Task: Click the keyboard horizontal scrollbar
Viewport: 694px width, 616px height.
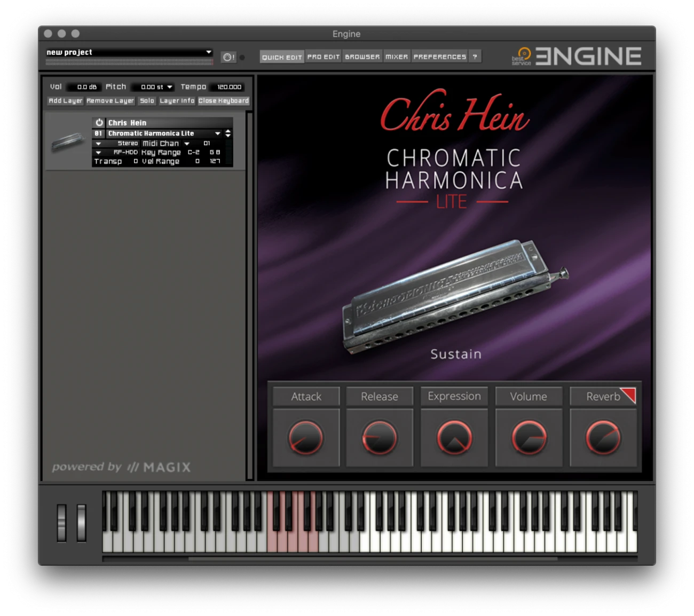Action: 373,559
